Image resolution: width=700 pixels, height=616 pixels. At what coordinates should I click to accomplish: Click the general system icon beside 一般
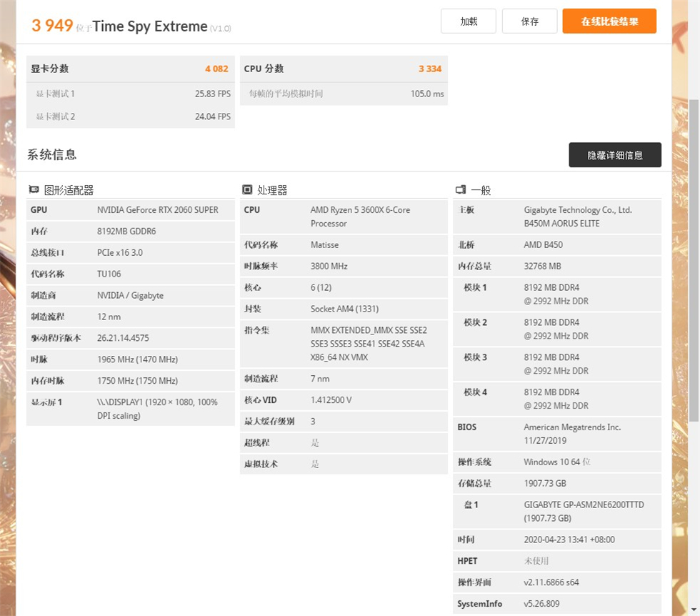(x=461, y=189)
